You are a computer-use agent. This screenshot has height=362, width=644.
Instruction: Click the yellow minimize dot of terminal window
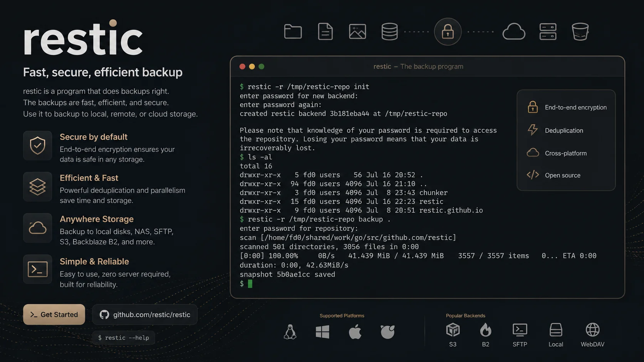(252, 67)
